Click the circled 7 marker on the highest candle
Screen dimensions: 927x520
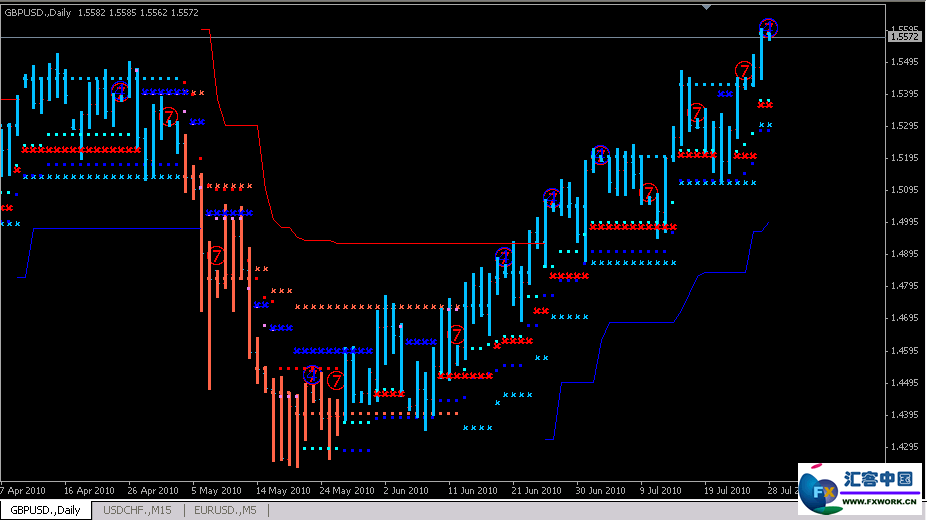(768, 27)
